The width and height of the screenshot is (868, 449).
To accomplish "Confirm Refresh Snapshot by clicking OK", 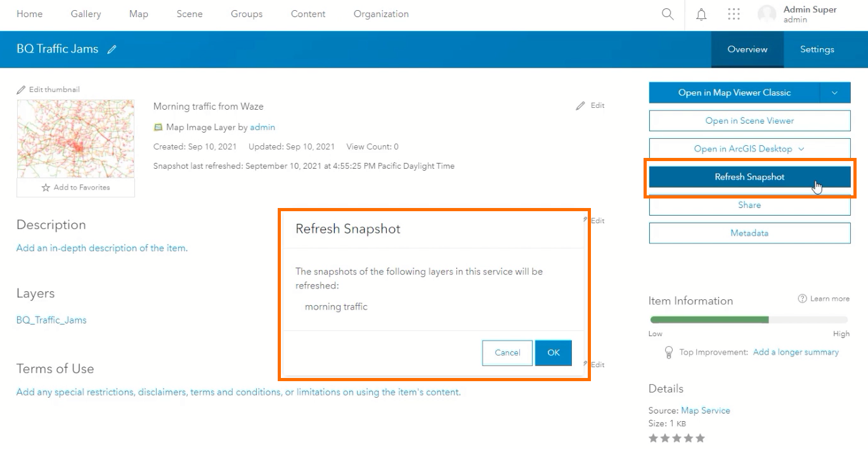I will point(553,353).
